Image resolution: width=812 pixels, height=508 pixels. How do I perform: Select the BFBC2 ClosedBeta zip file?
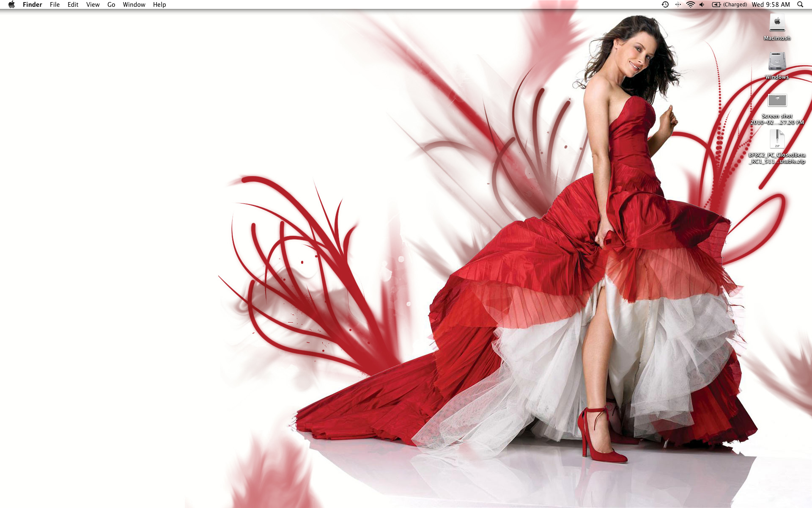tap(777, 139)
